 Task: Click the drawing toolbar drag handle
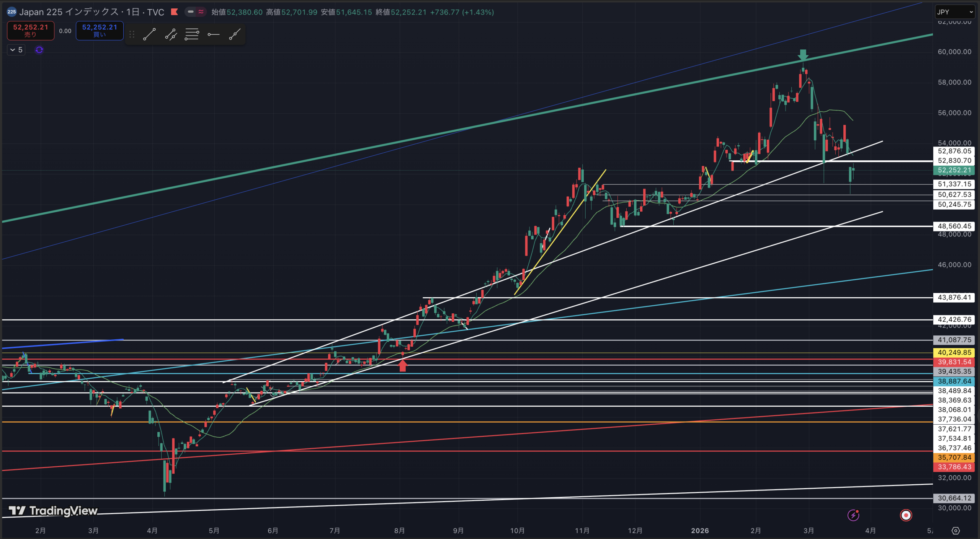[x=132, y=34]
